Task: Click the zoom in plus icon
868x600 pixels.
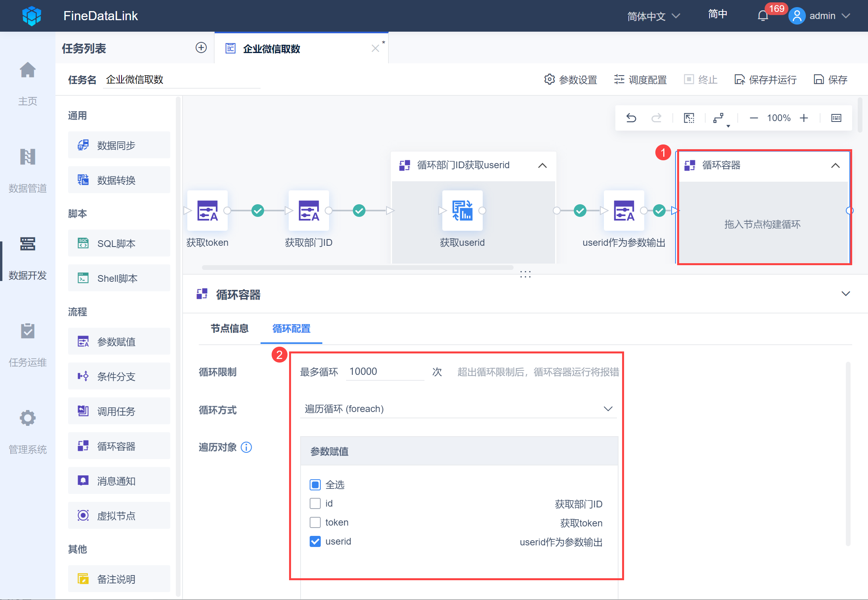Action: coord(803,118)
